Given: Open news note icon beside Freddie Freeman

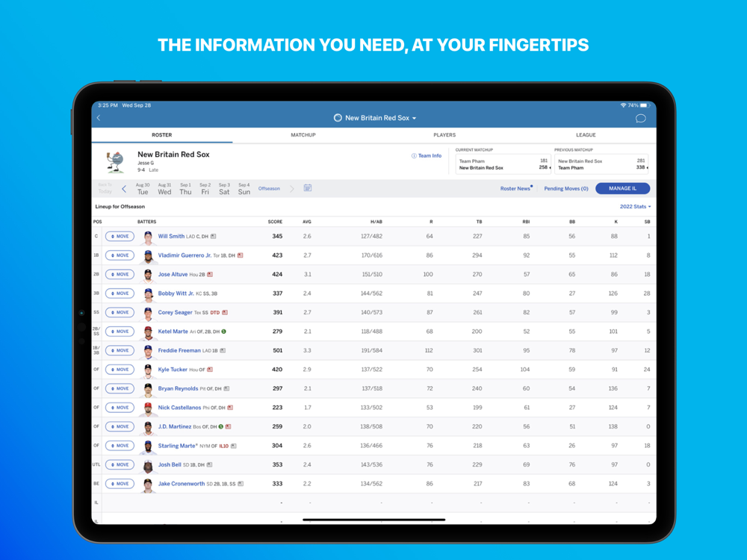Looking at the screenshot, I should click(223, 350).
